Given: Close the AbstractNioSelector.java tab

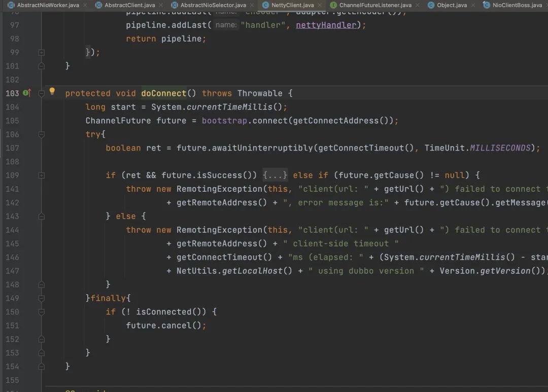Looking at the screenshot, I should coord(252,5).
